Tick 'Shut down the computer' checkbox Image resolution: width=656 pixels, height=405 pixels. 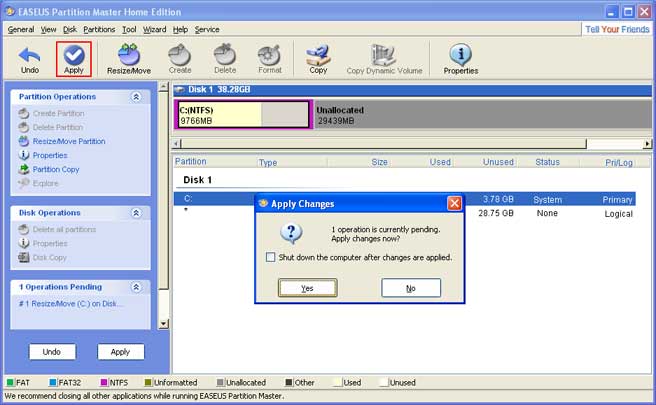pyautogui.click(x=271, y=257)
